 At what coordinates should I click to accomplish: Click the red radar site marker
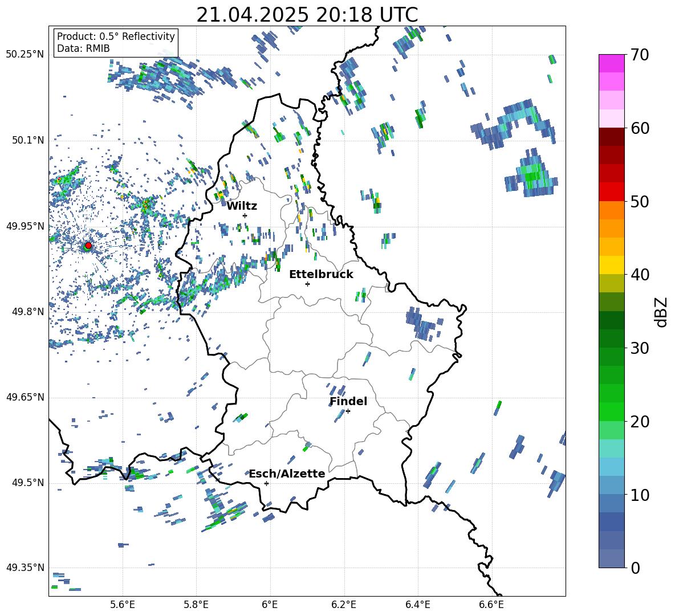(x=88, y=245)
